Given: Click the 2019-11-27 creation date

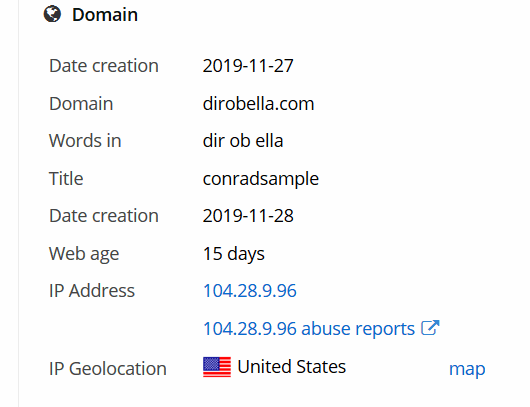Looking at the screenshot, I should coord(248,66).
